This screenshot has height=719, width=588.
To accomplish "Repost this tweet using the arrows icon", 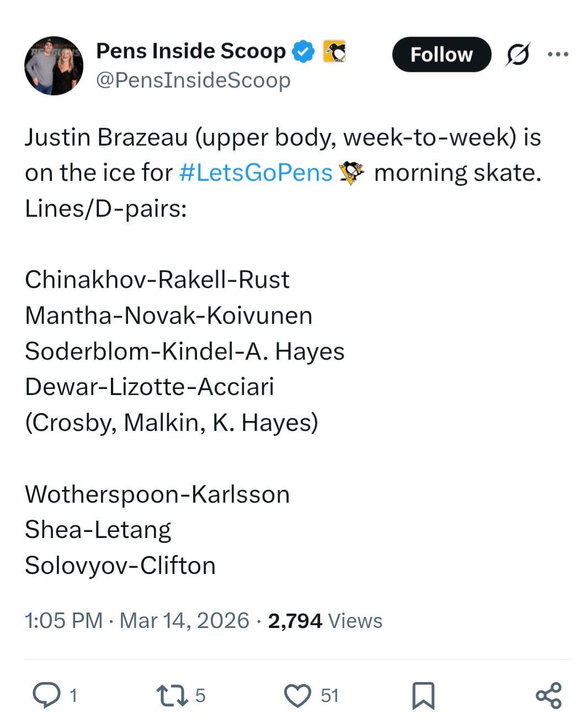I will tap(172, 695).
